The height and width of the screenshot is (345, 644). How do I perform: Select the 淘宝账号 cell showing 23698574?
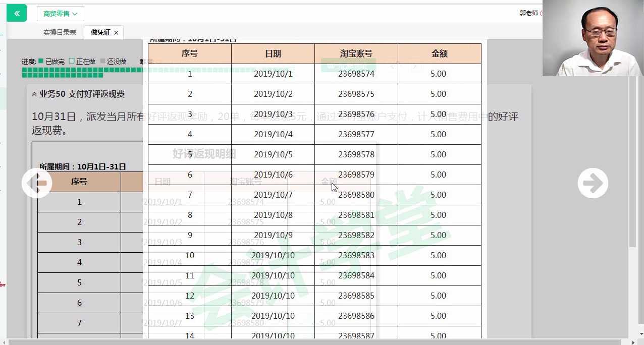click(x=356, y=74)
